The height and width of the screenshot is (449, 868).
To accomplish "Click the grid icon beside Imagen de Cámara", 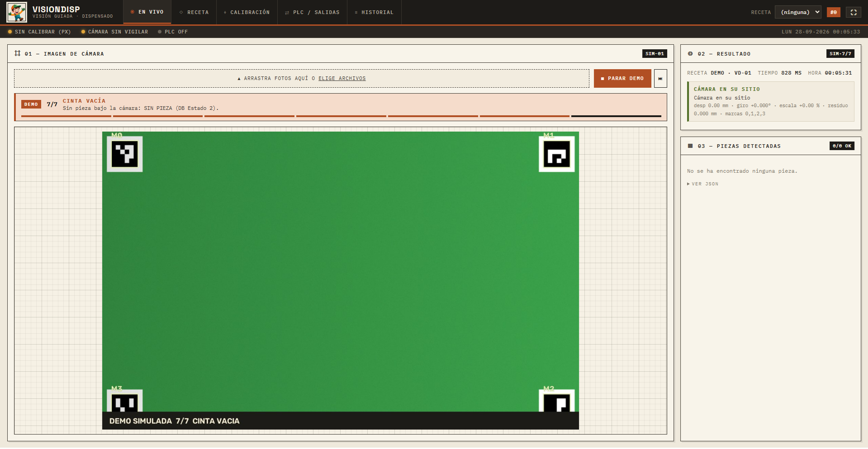I will coord(18,53).
